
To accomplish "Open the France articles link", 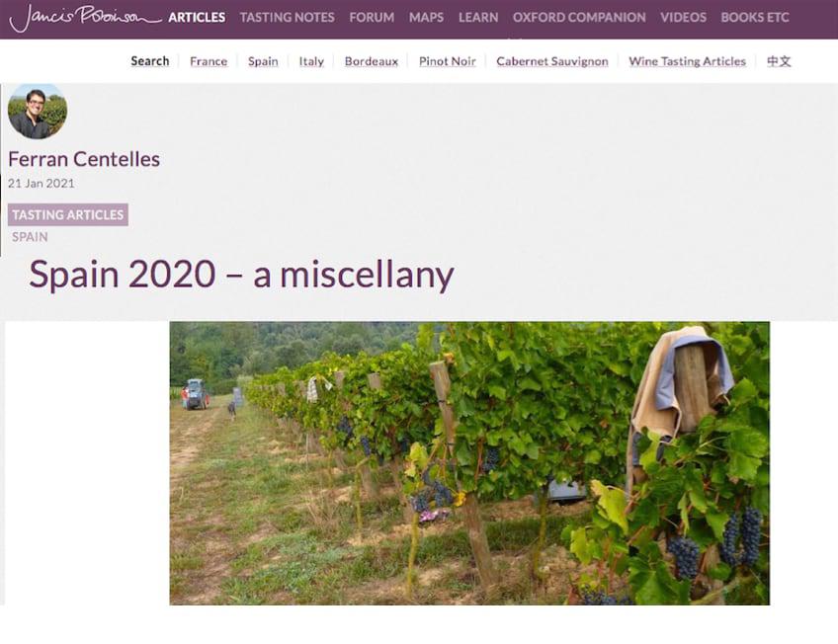I will pos(209,61).
